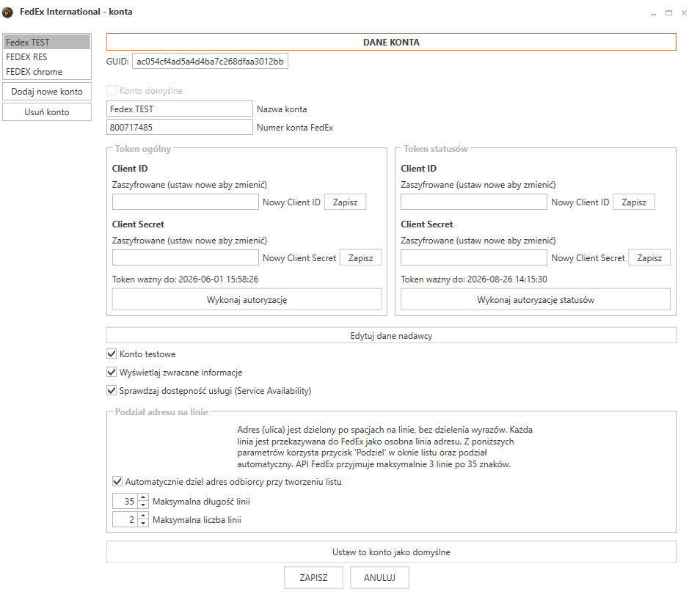Click the FedEx International app icon

tap(7, 12)
